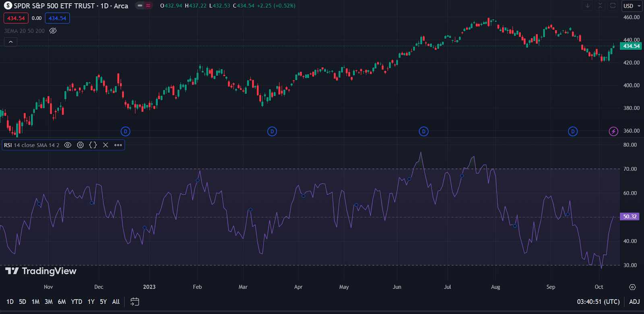This screenshot has width=644, height=314.
Task: Click the +2.25 (+0.52%) change value
Action: tap(276, 6)
